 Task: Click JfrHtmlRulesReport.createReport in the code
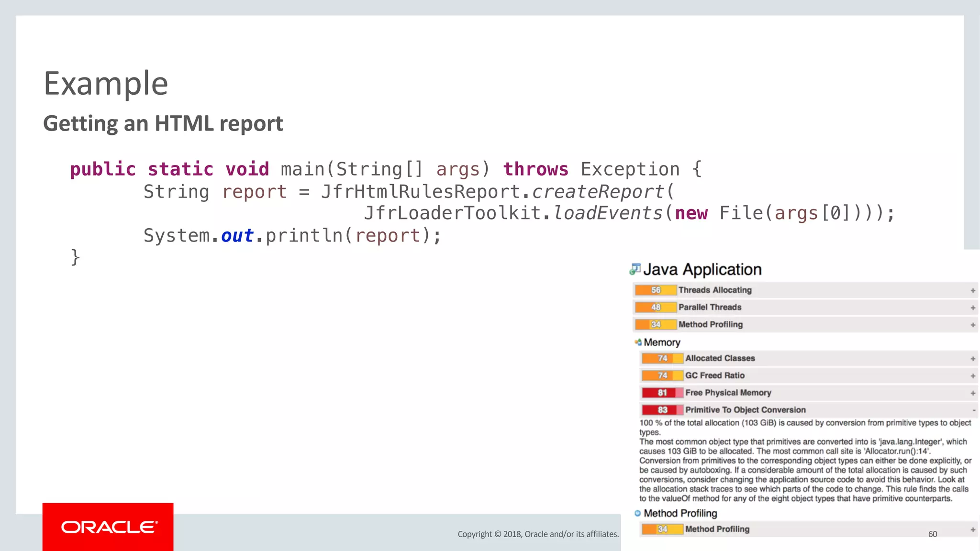(x=492, y=192)
